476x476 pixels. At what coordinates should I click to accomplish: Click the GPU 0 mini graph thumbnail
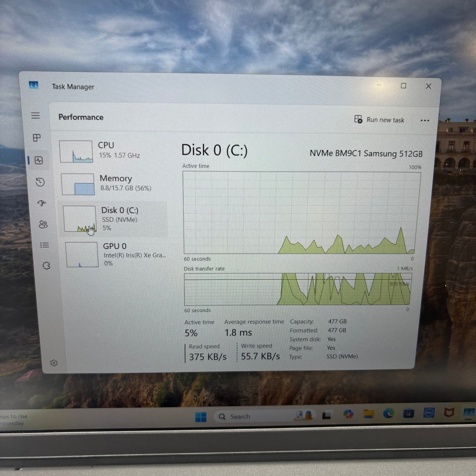[x=82, y=254]
